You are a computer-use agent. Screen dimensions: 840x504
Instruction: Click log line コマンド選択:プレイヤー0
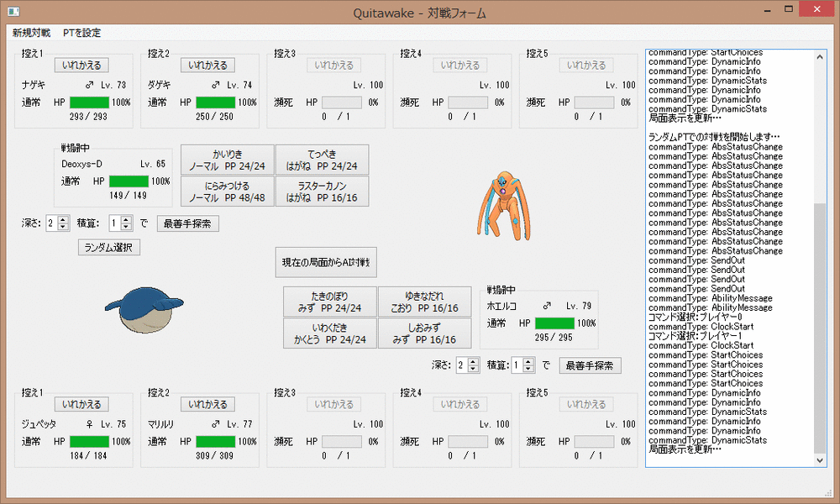pos(696,317)
